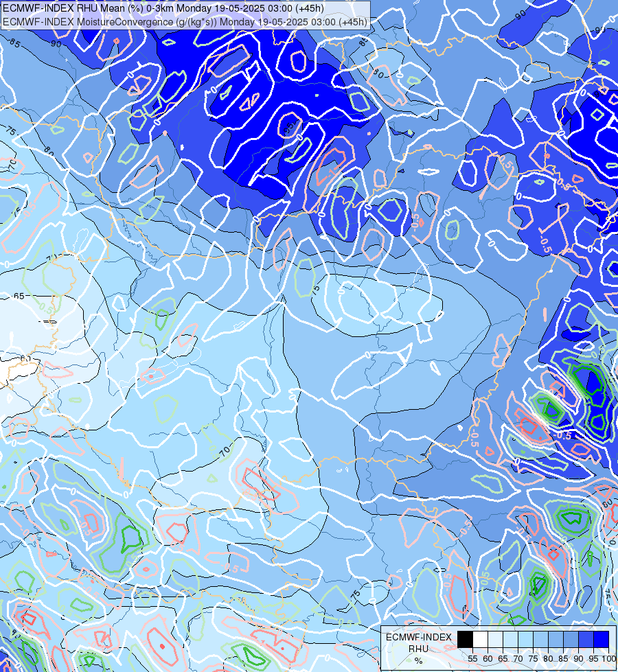Click the legend's RHU label
This screenshot has width=618, height=672.
tap(419, 649)
